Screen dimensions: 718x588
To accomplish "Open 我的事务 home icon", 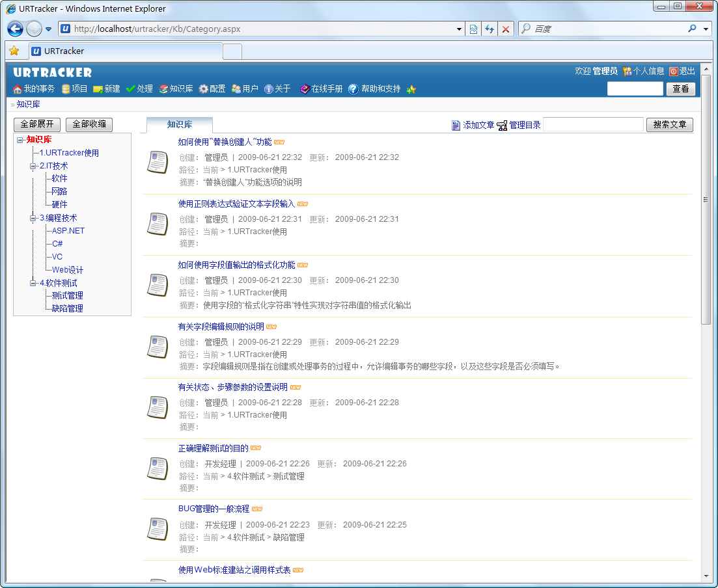I will tap(18, 88).
